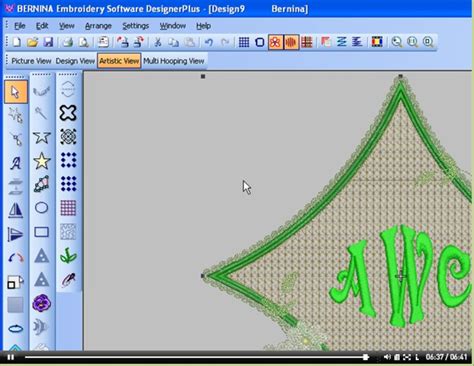Select the outlined star tool

tap(41, 137)
